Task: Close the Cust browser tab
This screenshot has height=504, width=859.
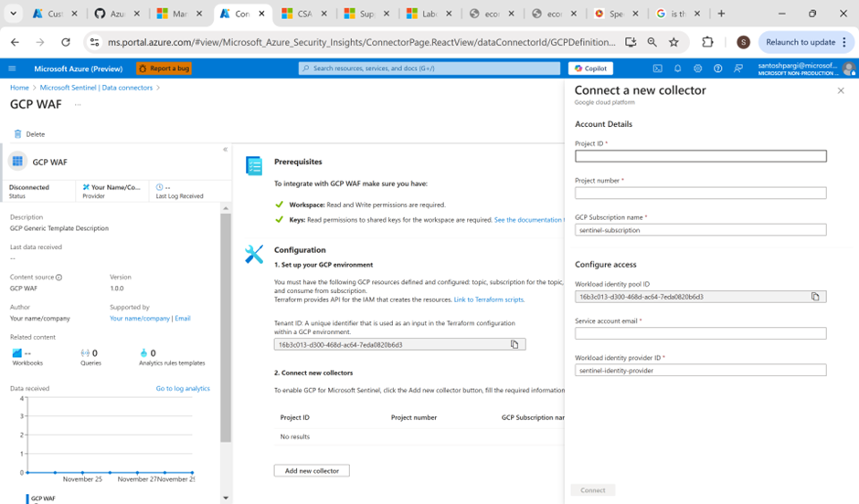Action: [75, 14]
